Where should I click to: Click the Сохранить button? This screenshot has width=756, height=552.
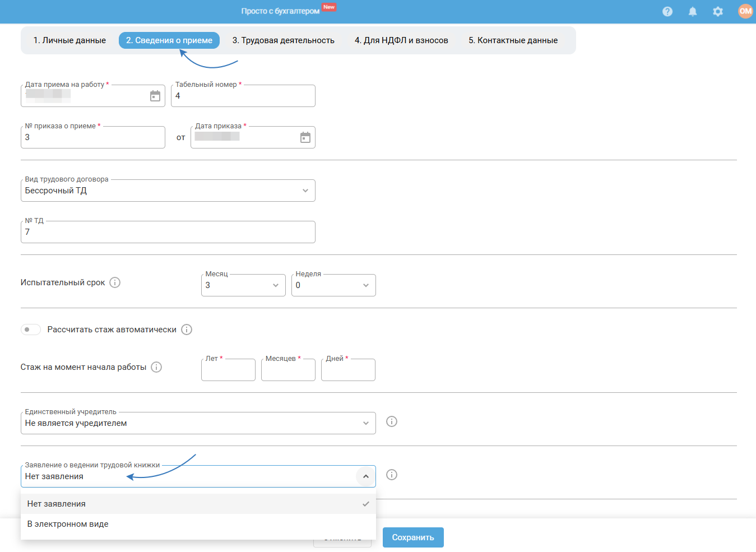[413, 537]
